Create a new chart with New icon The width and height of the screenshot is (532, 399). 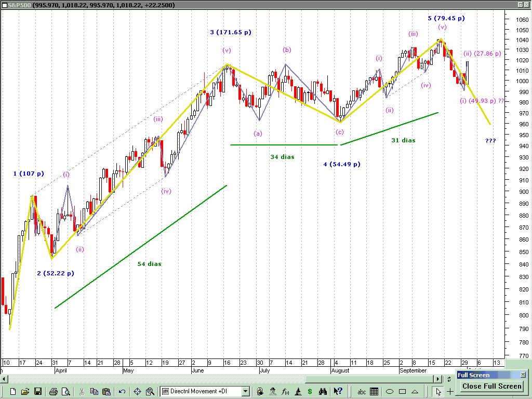pos(13,392)
